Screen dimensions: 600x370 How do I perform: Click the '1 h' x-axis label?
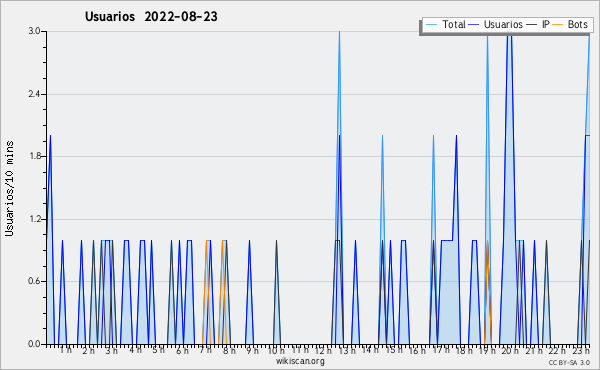[65, 350]
